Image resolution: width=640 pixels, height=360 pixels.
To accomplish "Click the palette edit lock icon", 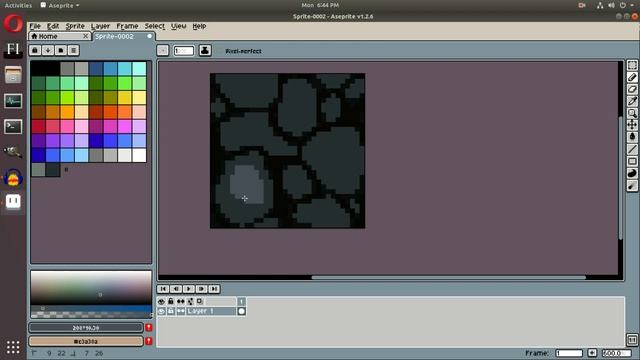I will tap(35, 50).
